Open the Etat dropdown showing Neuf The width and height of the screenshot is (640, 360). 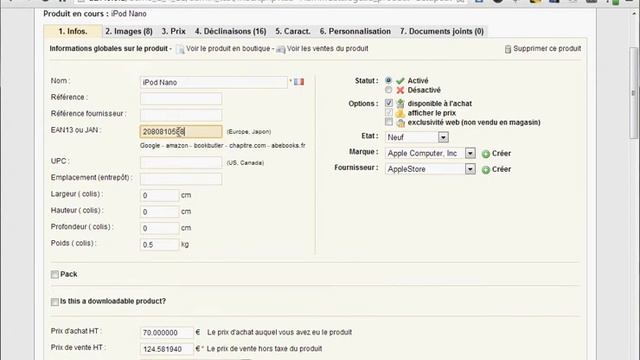click(417, 137)
